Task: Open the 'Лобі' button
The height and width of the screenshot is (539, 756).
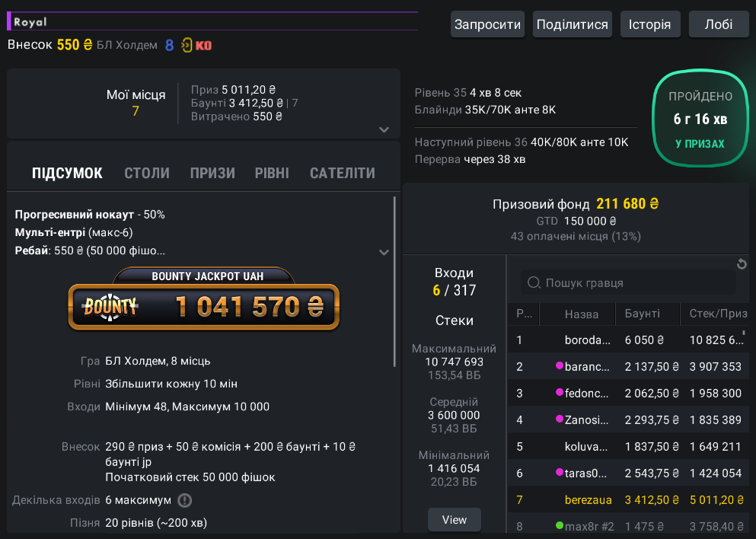Action: 719,24
